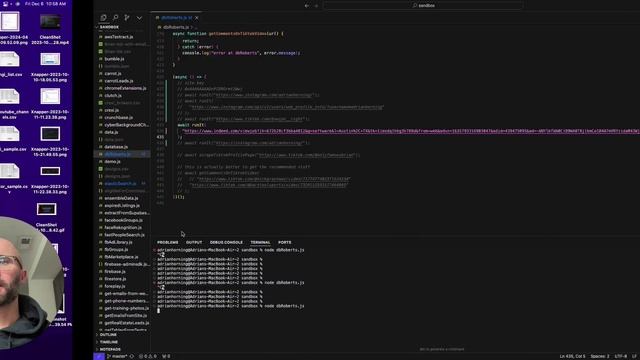Click the dbRoberts.js breadcrumb
The image size is (640, 360).
point(176,27)
